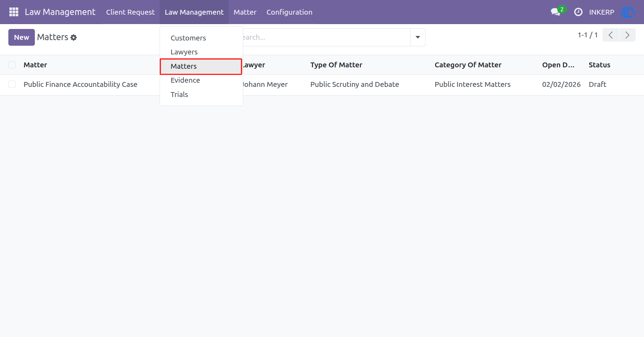Click the Public Interest Matters cell
This screenshot has height=337, width=644.
point(473,84)
